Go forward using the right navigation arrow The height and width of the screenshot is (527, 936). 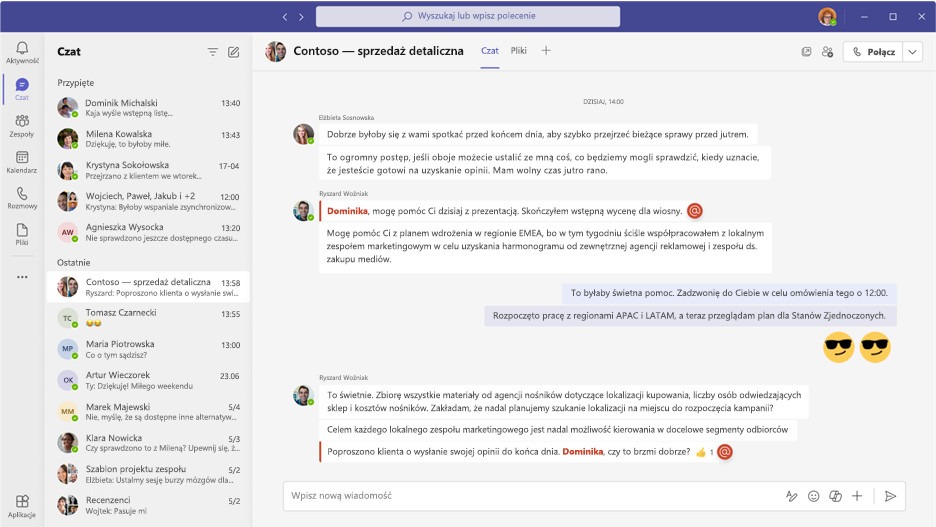pos(301,17)
